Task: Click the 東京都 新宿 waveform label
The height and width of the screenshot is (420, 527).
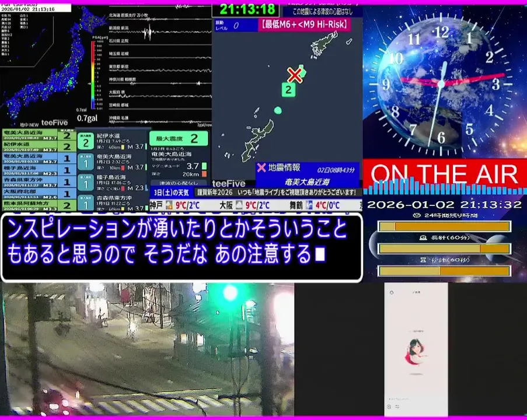Action: (x=118, y=66)
